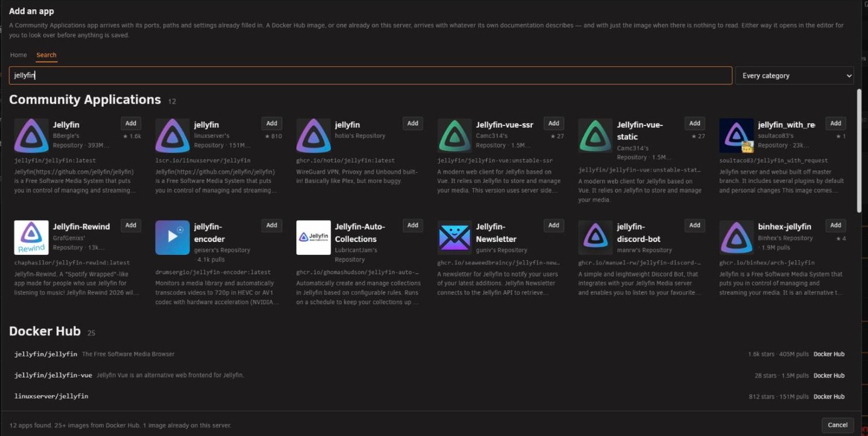This screenshot has width=868, height=436.
Task: Add the Jellyfin-vue-ssr app
Action: tap(554, 123)
